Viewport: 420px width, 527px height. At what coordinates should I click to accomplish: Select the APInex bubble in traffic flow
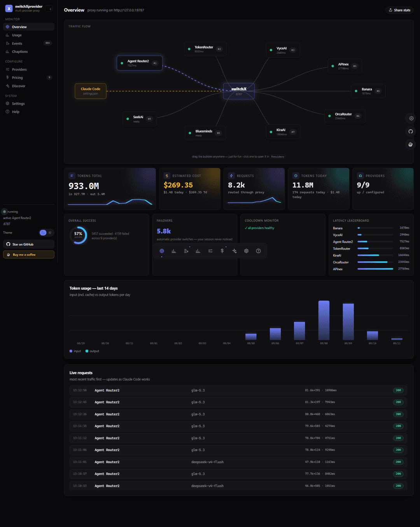345,66
